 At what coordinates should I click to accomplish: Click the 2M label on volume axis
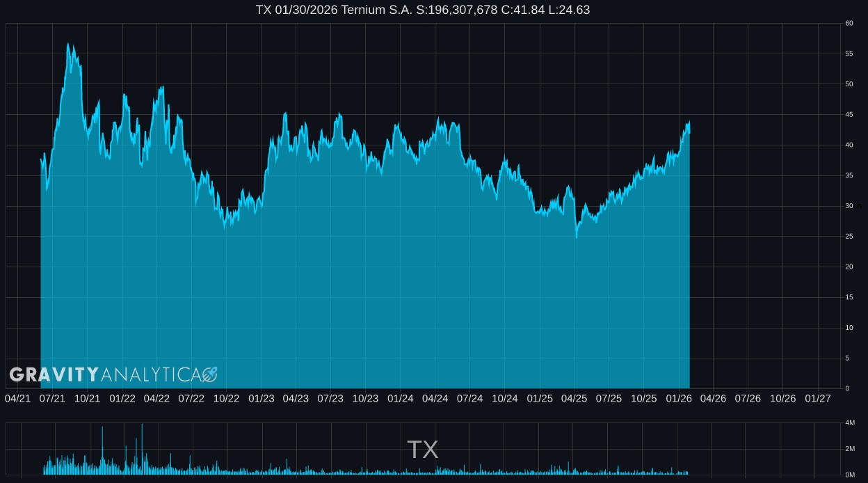click(x=849, y=449)
